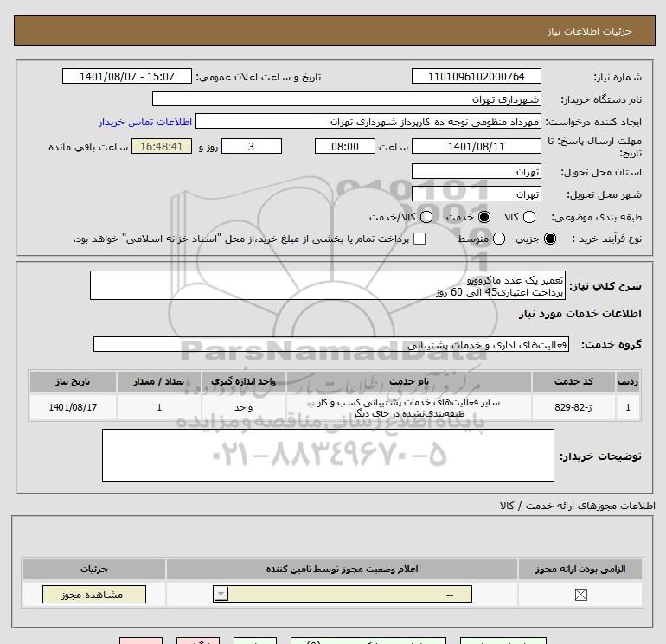The height and width of the screenshot is (644, 666).
Task: Click the ردیف column header
Action: coord(628,381)
